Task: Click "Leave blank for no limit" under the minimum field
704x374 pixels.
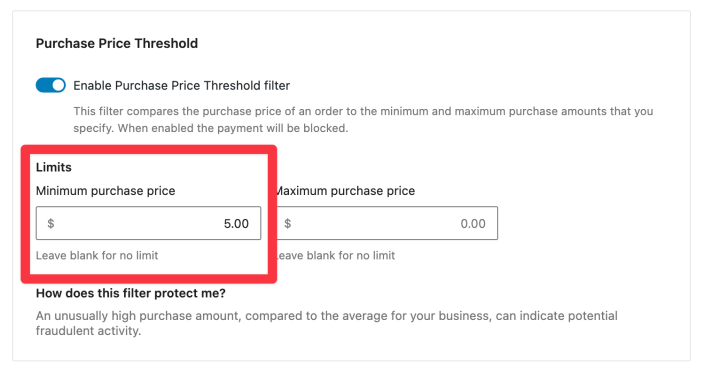Action: coord(97,255)
